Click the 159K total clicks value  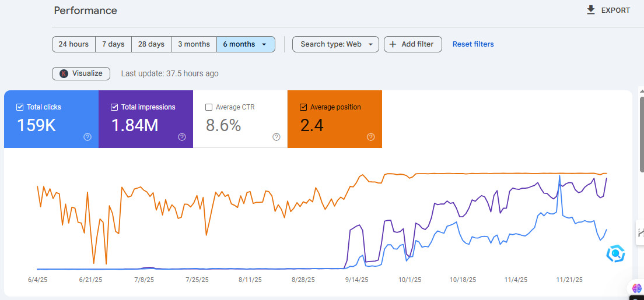tap(36, 126)
